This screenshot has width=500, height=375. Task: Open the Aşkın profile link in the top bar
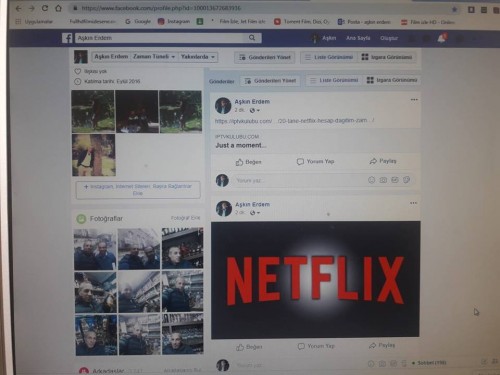pos(324,38)
